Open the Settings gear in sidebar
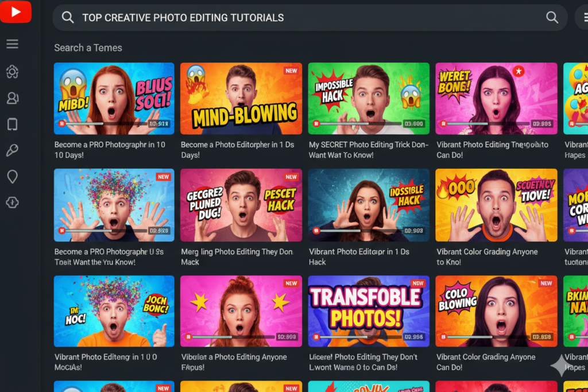 [12, 72]
